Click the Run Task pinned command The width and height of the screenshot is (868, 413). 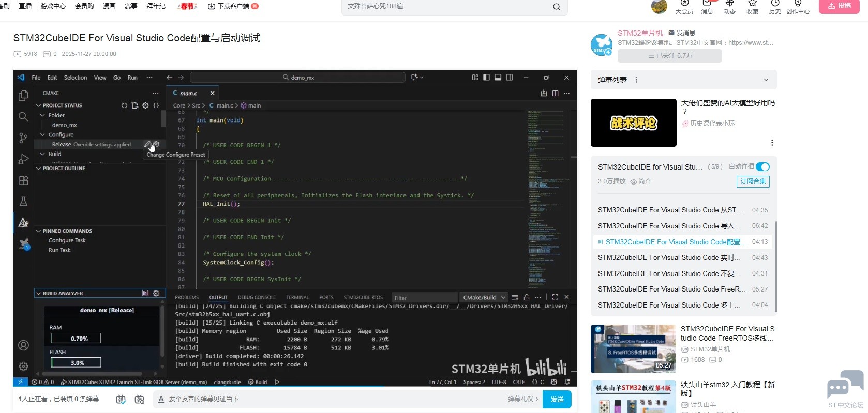59,250
